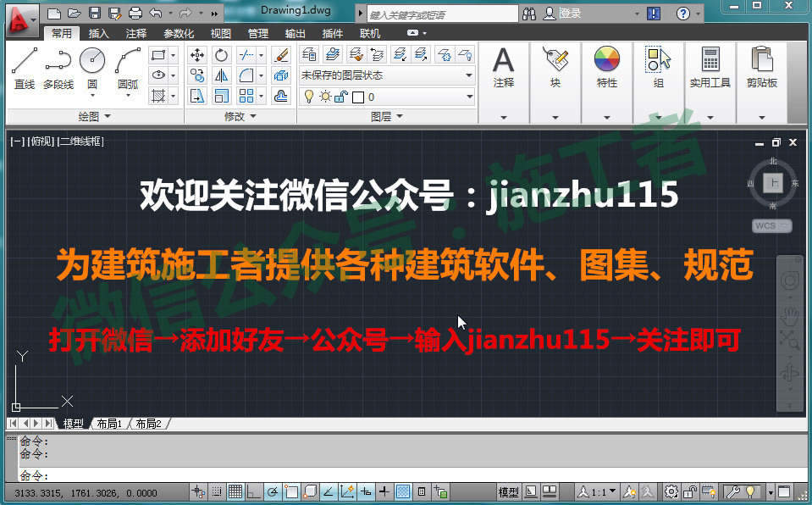
Task: Select the Rectangle draw tool
Action: 158,55
